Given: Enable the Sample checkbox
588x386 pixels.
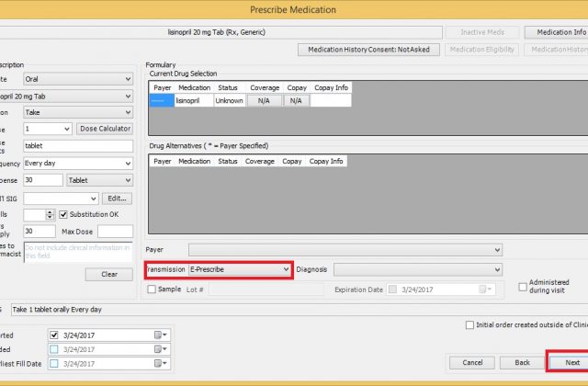Looking at the screenshot, I should click(153, 289).
